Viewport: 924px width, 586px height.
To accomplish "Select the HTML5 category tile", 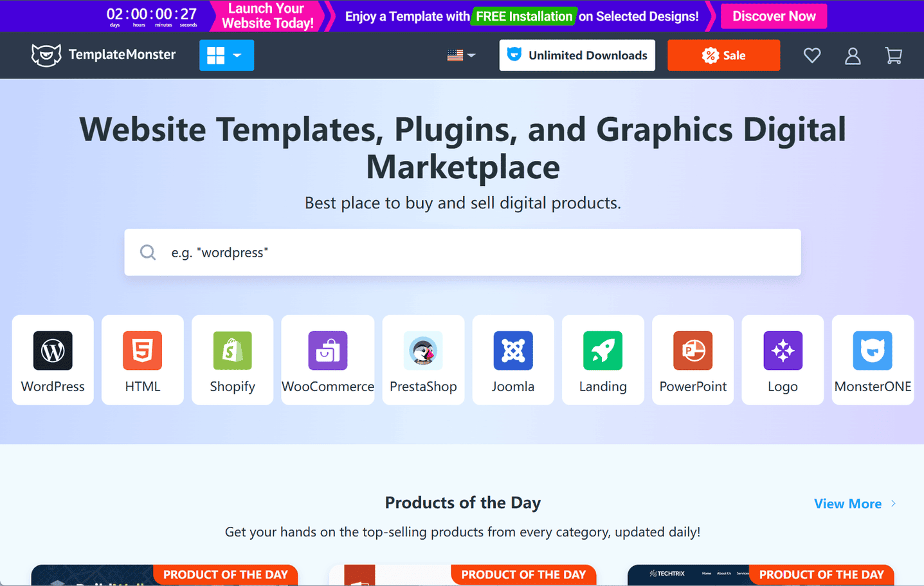I will point(143,360).
